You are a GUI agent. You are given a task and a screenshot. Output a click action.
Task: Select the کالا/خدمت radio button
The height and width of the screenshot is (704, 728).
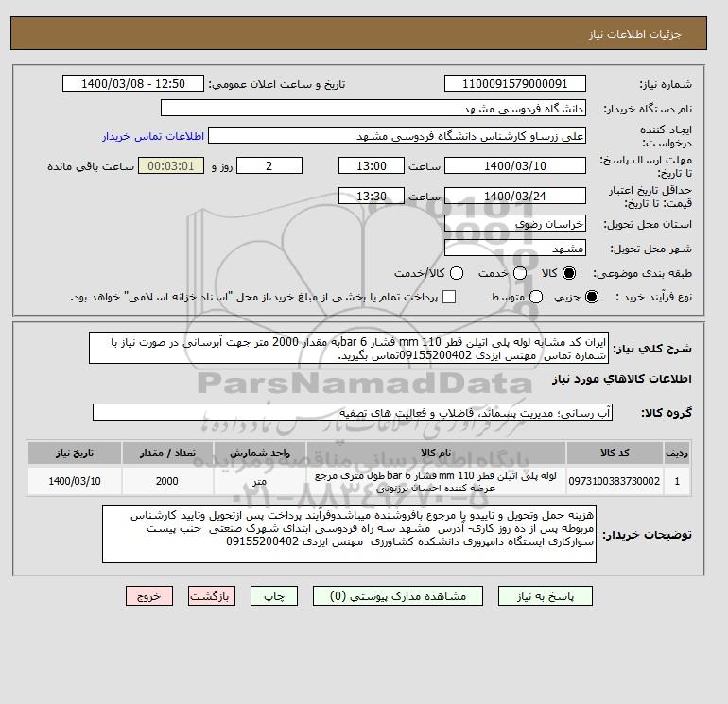click(457, 273)
